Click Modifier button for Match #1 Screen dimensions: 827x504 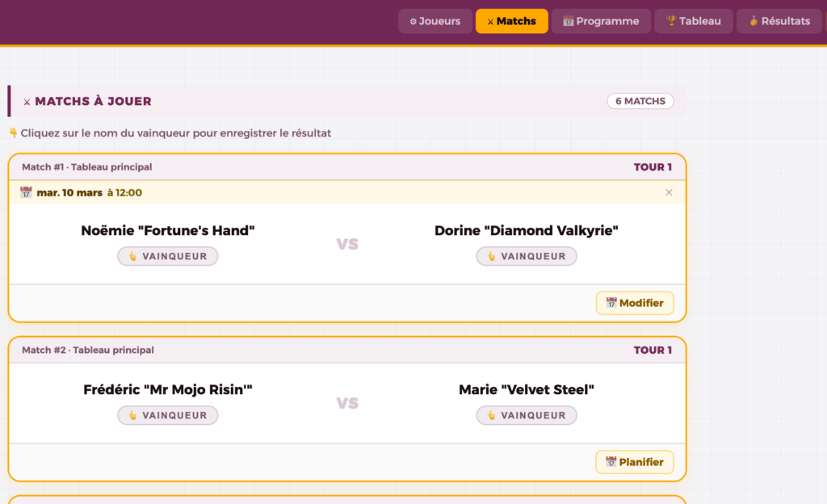(635, 303)
